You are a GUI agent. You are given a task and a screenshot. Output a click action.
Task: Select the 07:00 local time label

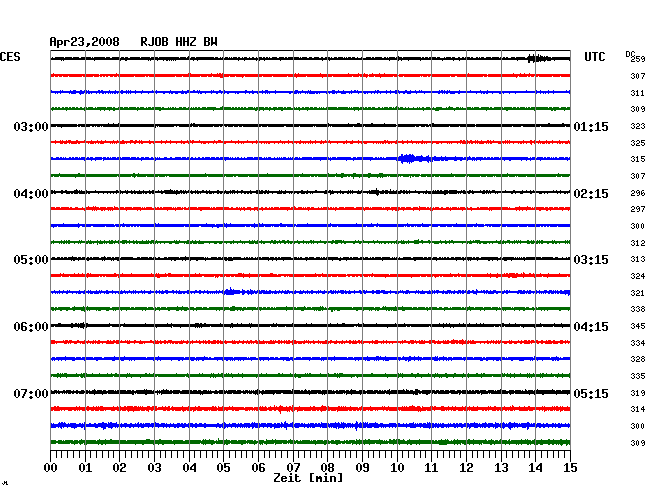(x=31, y=393)
